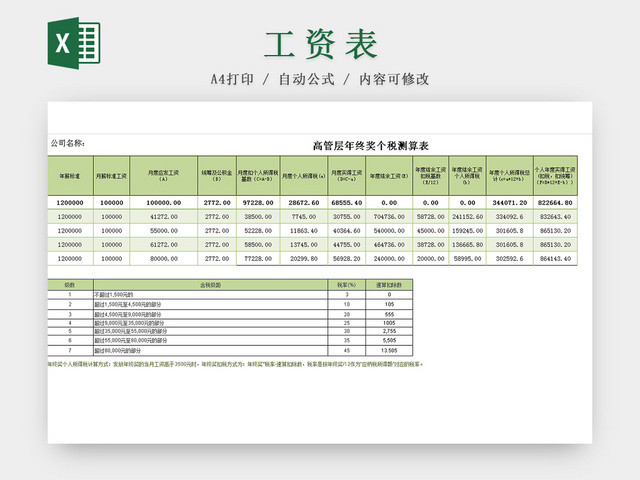The image size is (640, 480).
Task: Select the tax rate cell showing 35
Action: [x=347, y=340]
